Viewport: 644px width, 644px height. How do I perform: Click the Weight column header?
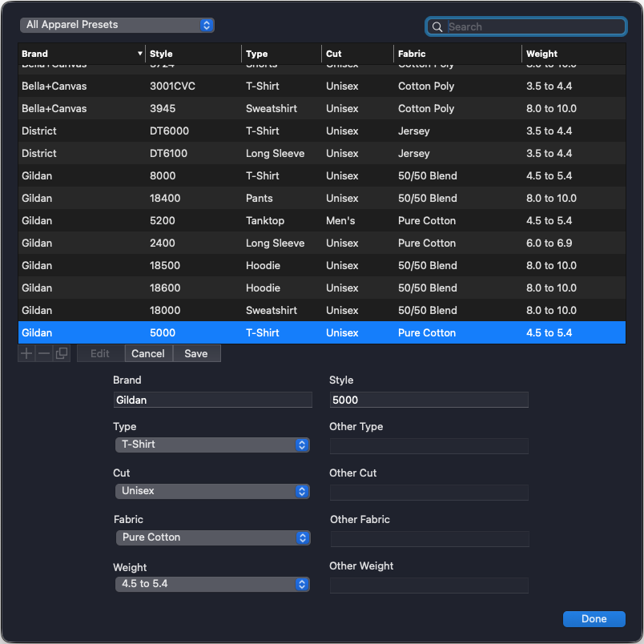573,54
